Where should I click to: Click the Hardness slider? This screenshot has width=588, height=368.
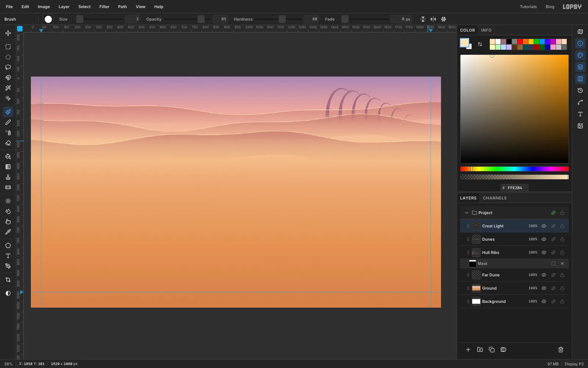click(x=278, y=19)
